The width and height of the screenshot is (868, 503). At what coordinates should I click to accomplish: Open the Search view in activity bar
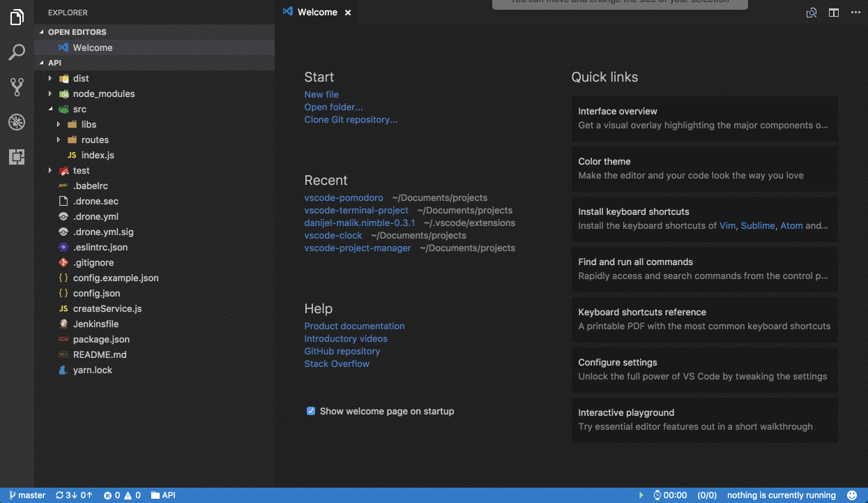(17, 52)
